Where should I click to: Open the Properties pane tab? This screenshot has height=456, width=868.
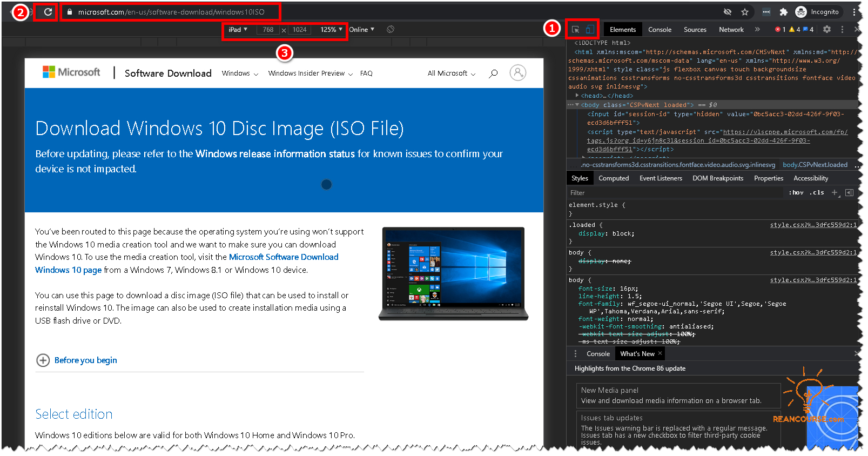[x=769, y=178]
